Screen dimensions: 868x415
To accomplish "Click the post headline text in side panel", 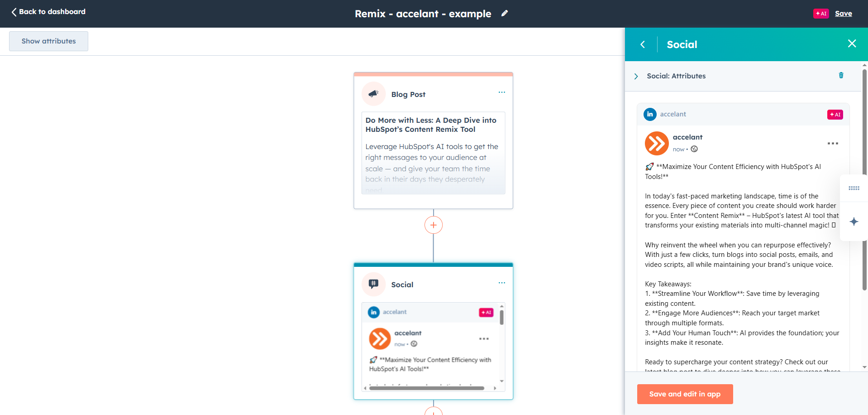I will tap(733, 172).
